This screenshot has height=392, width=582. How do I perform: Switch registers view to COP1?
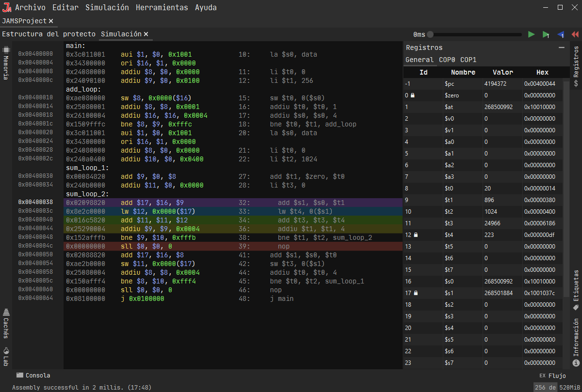468,60
